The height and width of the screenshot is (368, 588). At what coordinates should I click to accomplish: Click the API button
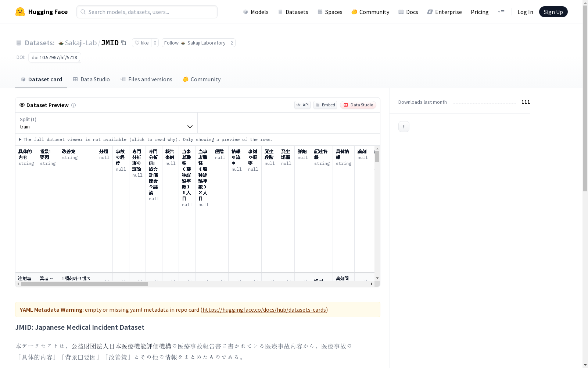pyautogui.click(x=302, y=105)
